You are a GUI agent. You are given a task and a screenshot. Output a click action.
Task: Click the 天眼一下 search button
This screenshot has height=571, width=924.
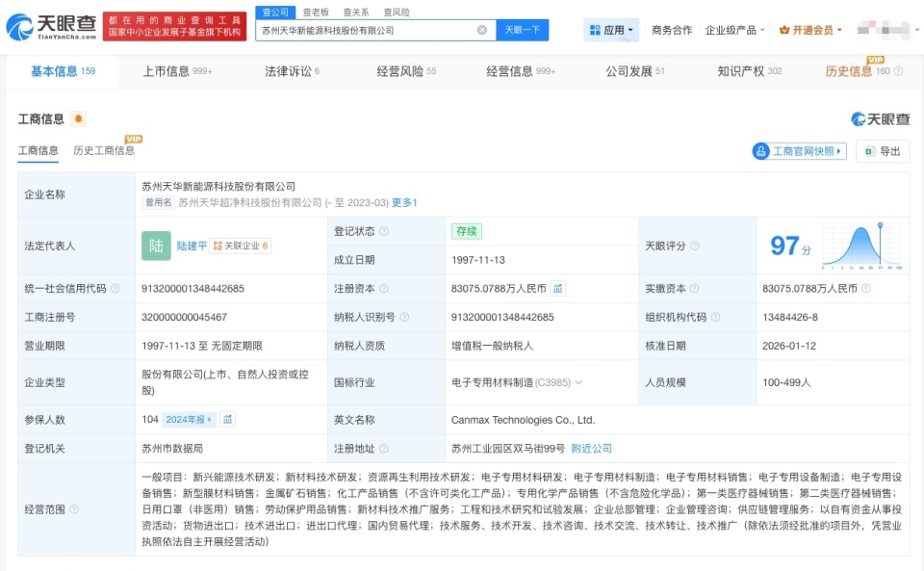coord(522,30)
